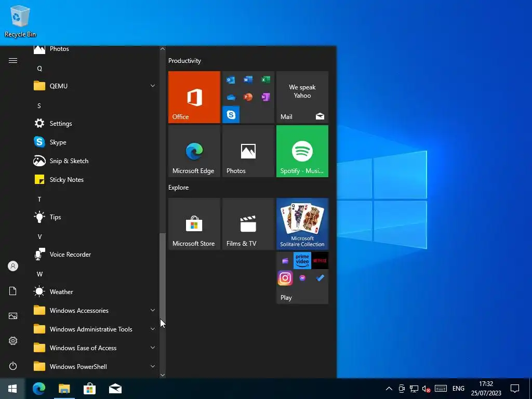Expand Windows Ease of Access folder
Image resolution: width=532 pixels, height=399 pixels.
point(95,348)
